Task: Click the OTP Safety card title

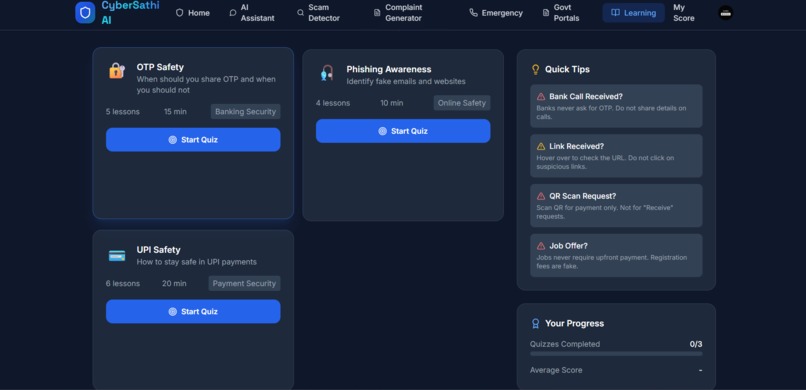Action: click(x=160, y=67)
